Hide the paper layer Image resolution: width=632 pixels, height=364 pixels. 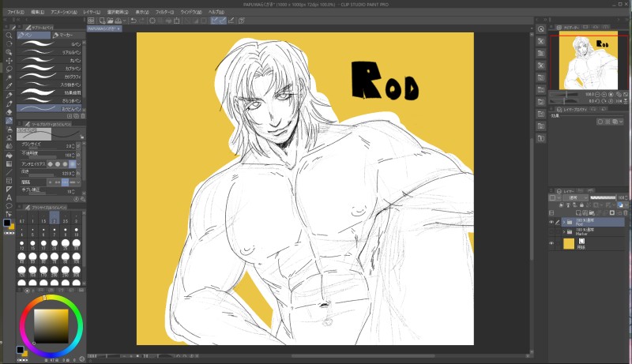(x=551, y=243)
